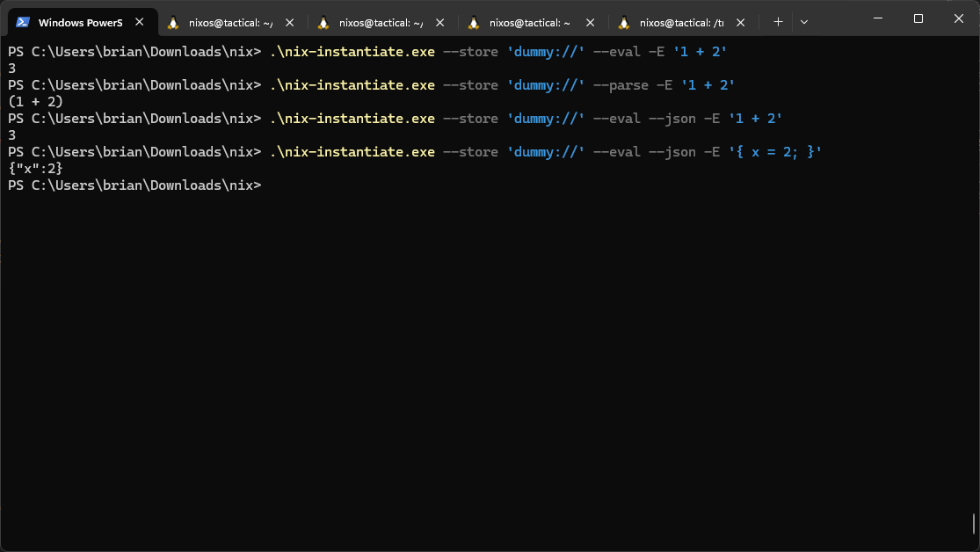The height and width of the screenshot is (552, 980).
Task: Close the third nixos@tactical tab
Action: click(x=439, y=22)
